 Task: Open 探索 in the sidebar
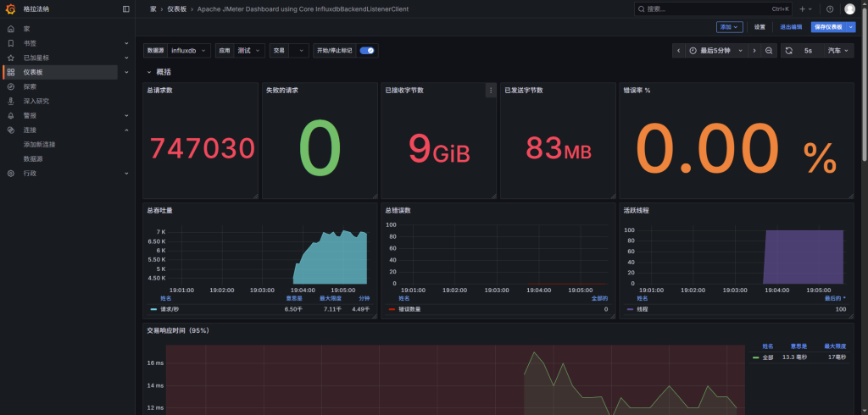[30, 86]
